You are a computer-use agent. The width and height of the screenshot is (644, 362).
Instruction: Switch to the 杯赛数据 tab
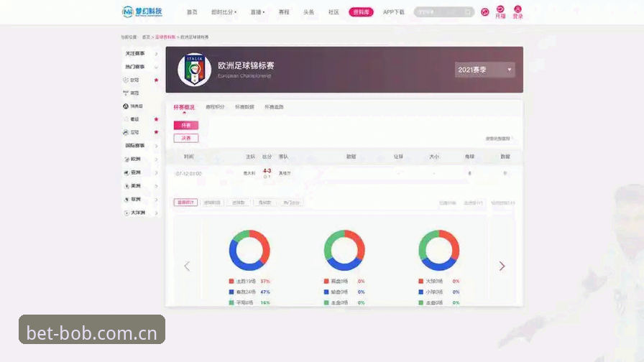244,107
